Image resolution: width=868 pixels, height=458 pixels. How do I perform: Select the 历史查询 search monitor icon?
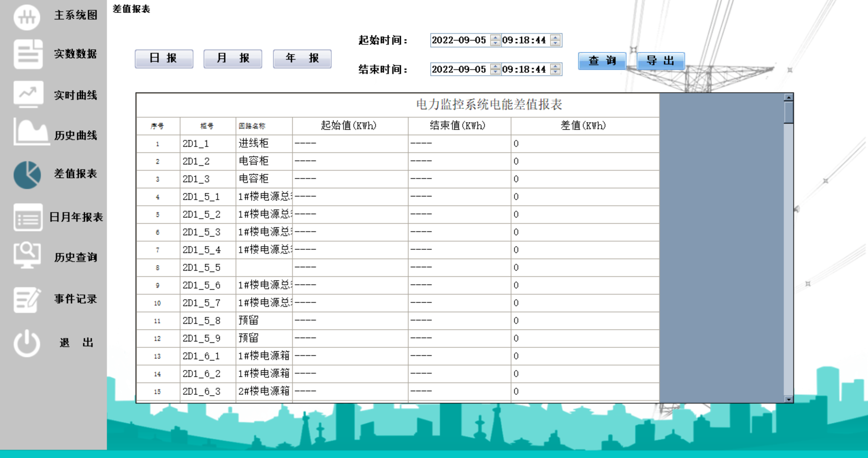click(27, 257)
